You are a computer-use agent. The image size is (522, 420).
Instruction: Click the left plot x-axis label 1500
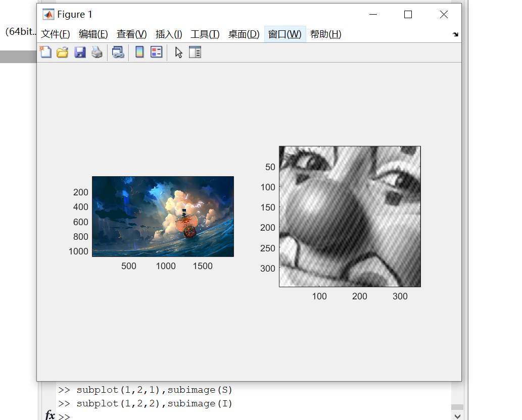click(x=203, y=266)
